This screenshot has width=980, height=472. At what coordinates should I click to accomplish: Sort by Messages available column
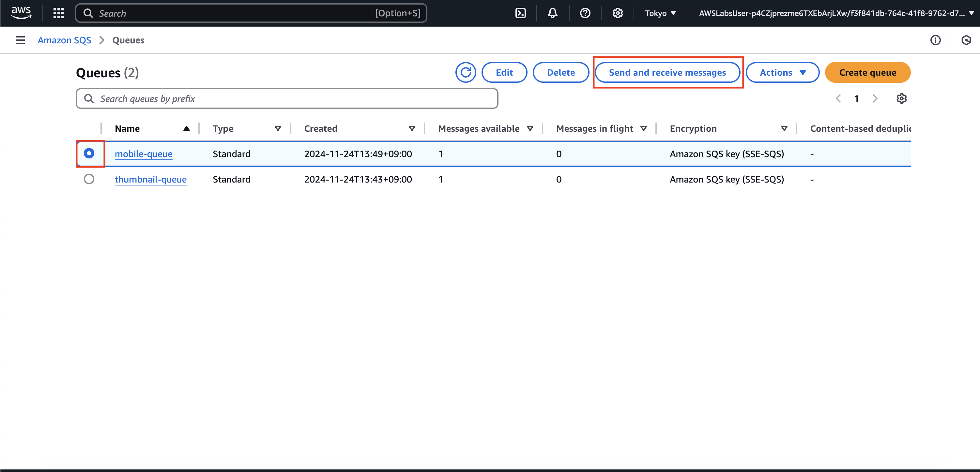[x=530, y=128]
